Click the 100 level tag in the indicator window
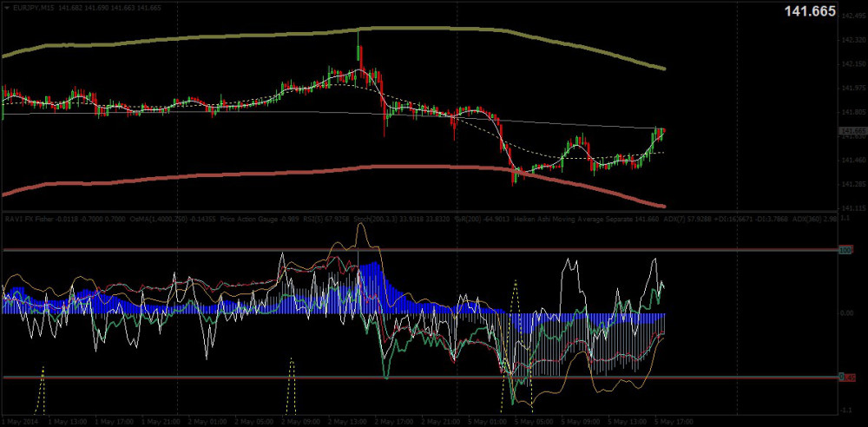Image resolution: width=868 pixels, height=427 pixels. [843, 250]
